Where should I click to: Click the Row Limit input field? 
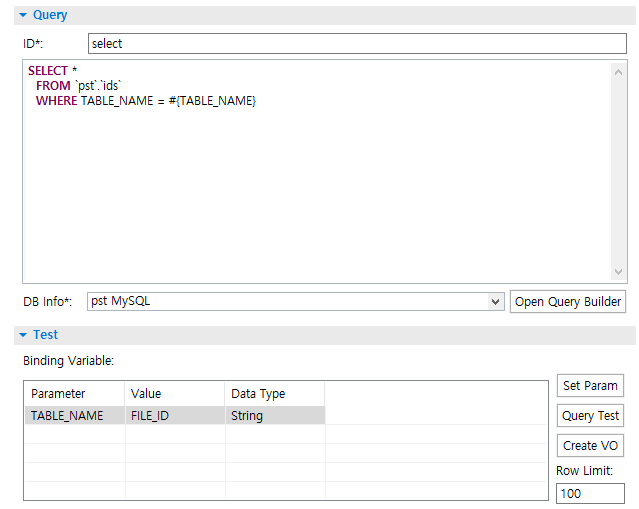pos(590,494)
